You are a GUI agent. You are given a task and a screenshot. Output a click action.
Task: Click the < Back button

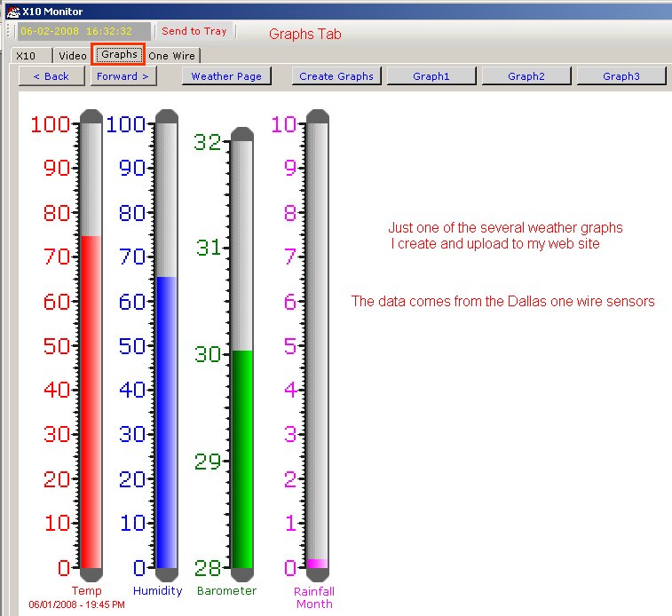point(51,76)
